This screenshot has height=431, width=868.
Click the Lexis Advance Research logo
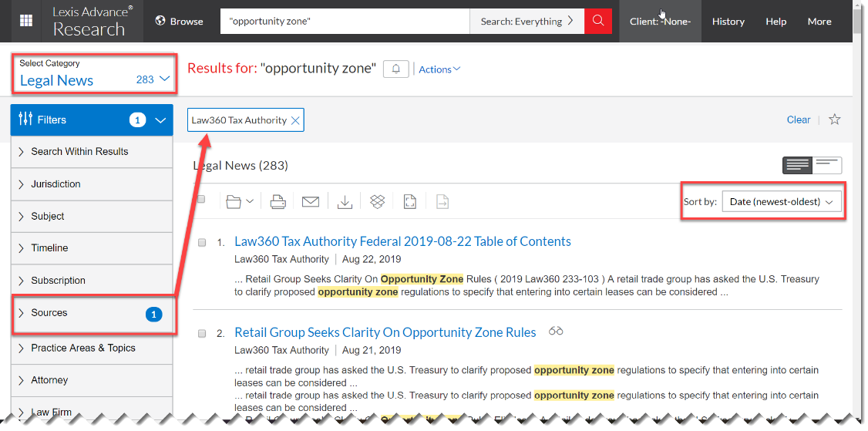[93, 22]
